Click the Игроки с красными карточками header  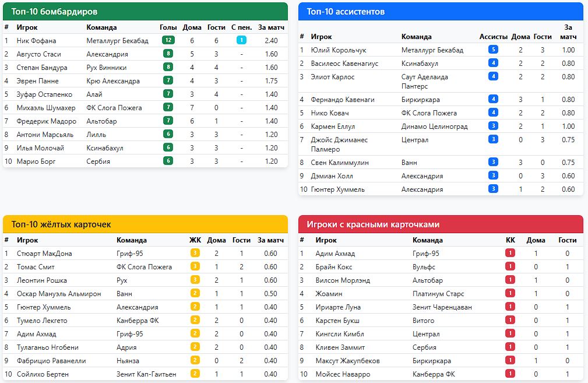(441, 224)
